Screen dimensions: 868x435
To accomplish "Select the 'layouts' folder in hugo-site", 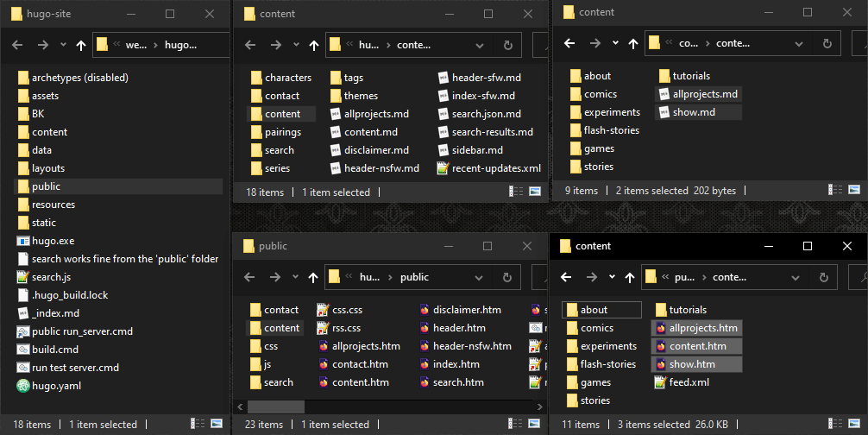I will click(47, 168).
